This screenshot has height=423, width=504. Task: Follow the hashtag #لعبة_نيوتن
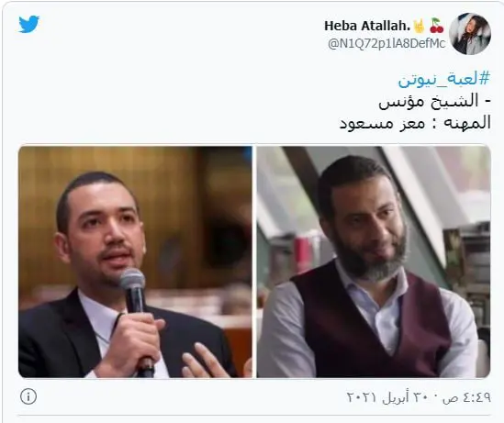444,79
